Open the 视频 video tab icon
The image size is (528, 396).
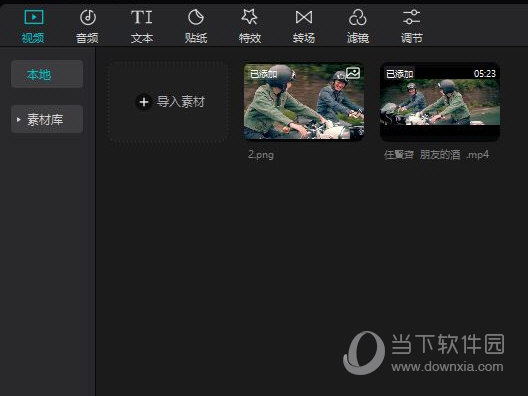click(x=33, y=17)
